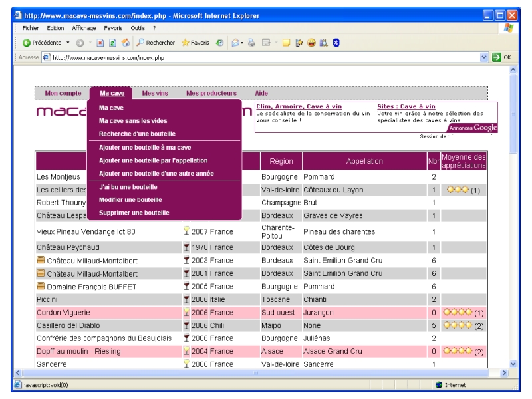The image size is (532, 399).
Task: Open the ? help menu
Action: click(x=154, y=28)
